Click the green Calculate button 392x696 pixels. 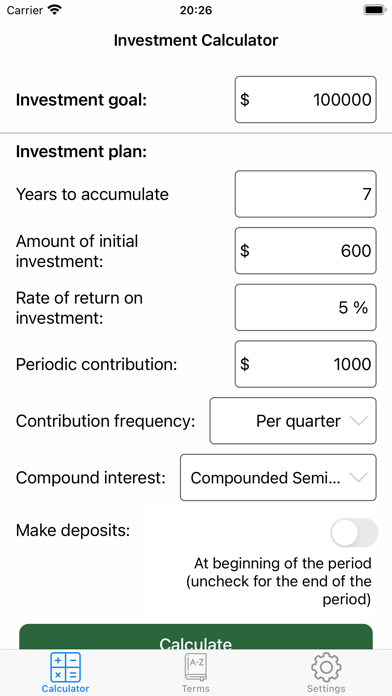196,637
